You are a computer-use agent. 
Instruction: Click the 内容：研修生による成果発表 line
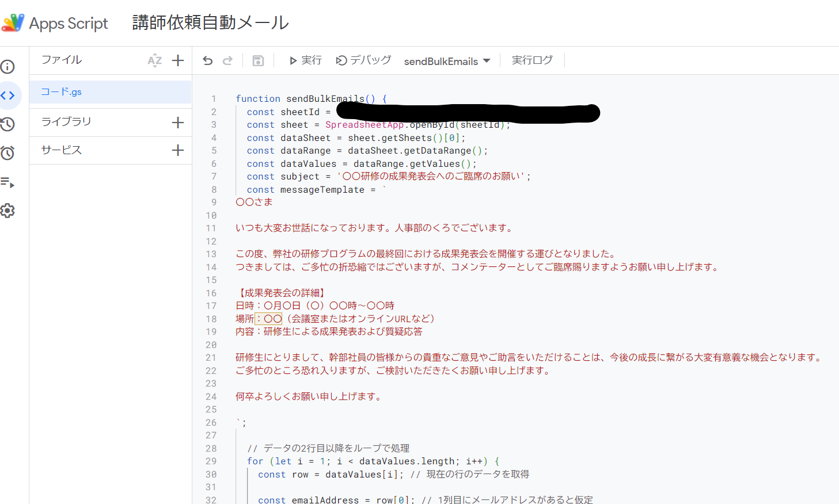[329, 331]
